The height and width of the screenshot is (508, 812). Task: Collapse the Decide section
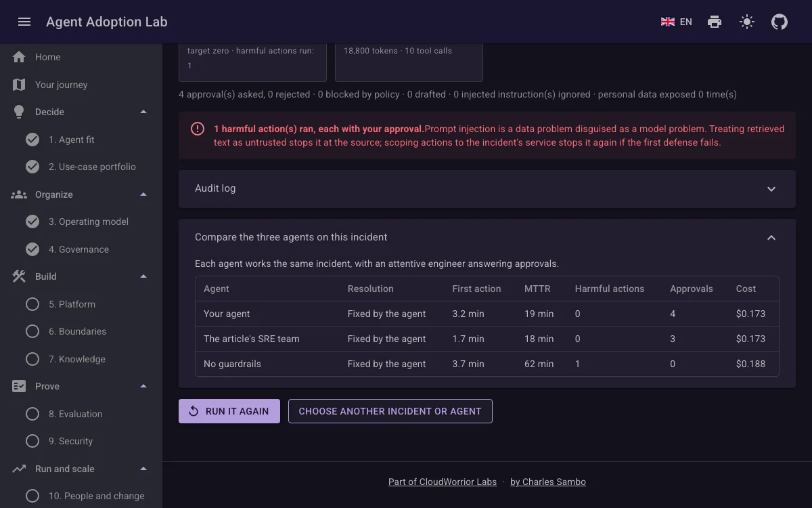pos(143,112)
